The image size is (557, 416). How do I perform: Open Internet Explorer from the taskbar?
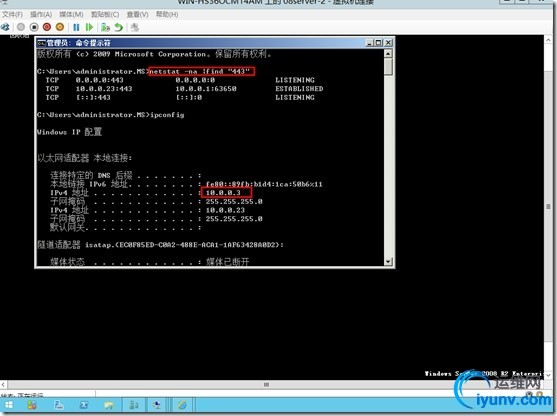point(182,405)
